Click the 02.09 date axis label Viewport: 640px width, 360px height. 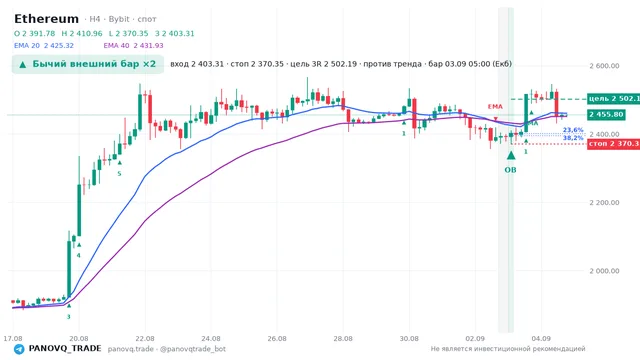click(x=475, y=339)
